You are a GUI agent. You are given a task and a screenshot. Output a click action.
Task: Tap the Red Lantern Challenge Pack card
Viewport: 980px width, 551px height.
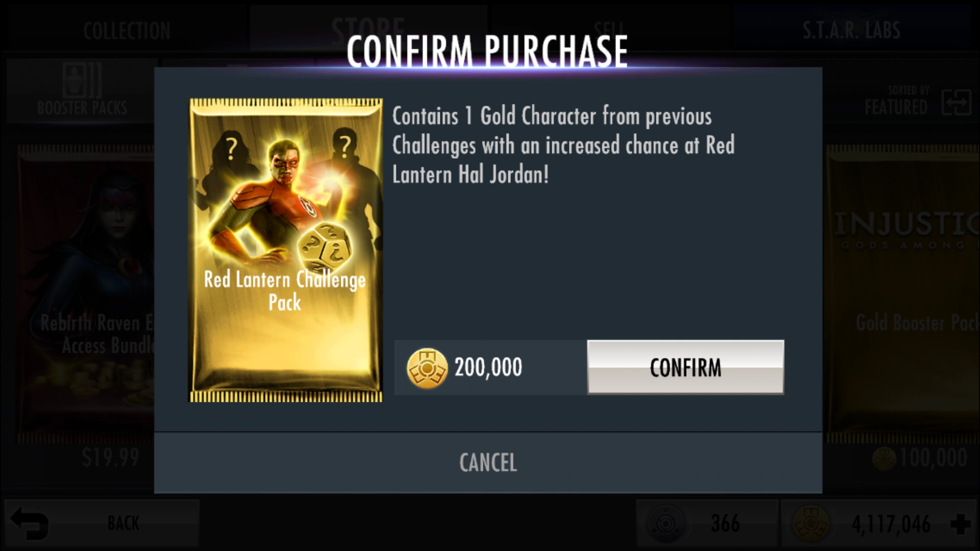(286, 250)
